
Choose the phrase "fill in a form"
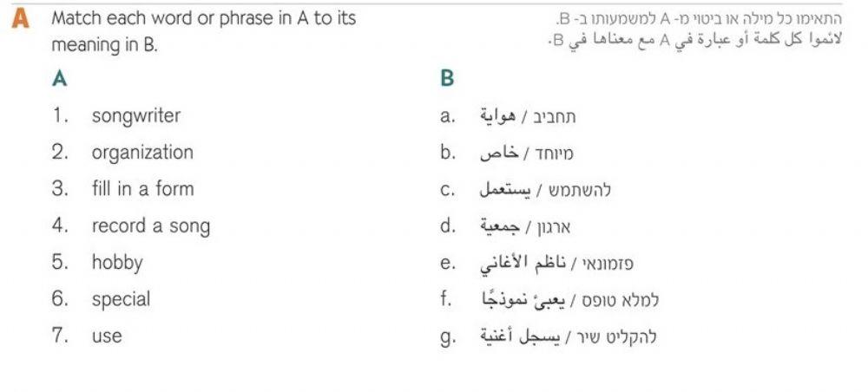click(x=142, y=189)
